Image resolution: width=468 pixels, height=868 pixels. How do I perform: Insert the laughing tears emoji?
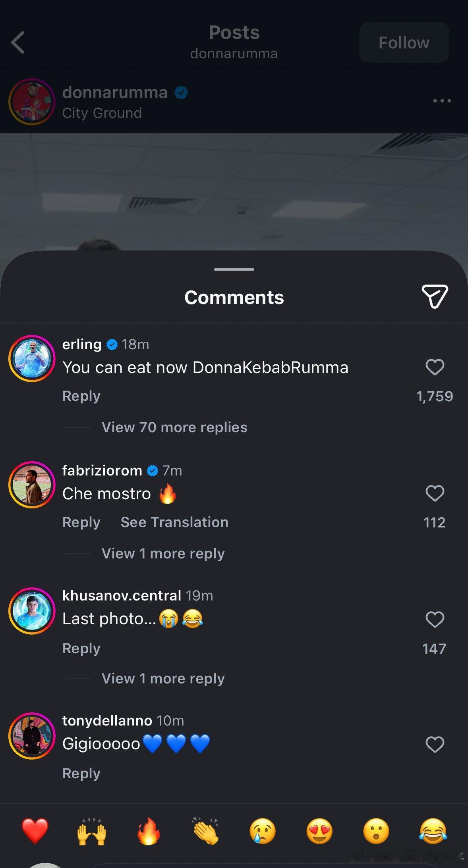point(433,831)
